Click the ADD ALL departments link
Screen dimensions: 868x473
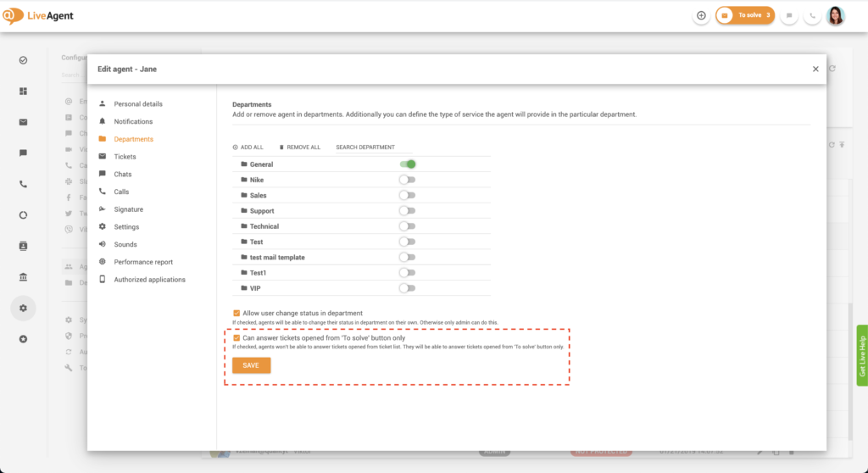(x=248, y=147)
